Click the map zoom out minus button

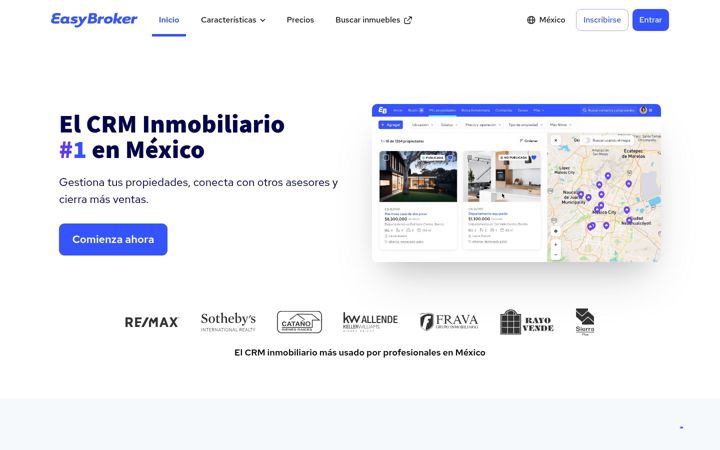[x=556, y=254]
